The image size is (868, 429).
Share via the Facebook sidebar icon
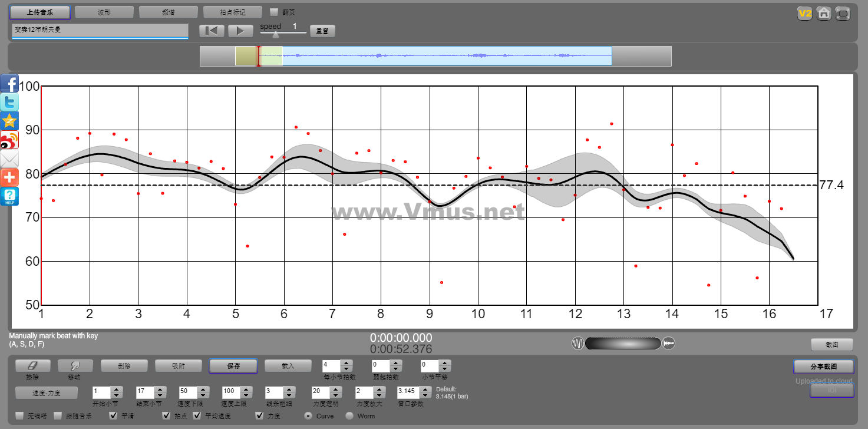(x=9, y=84)
